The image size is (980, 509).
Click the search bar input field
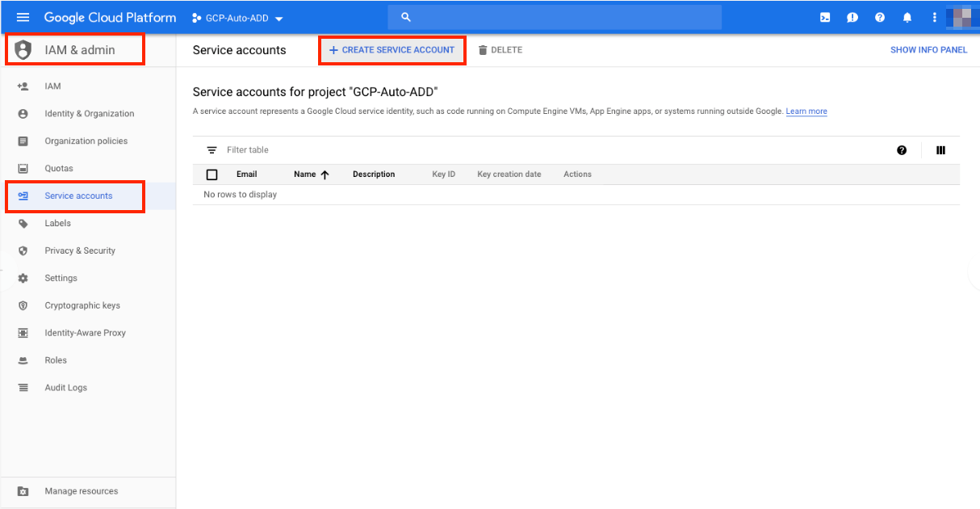pos(555,17)
